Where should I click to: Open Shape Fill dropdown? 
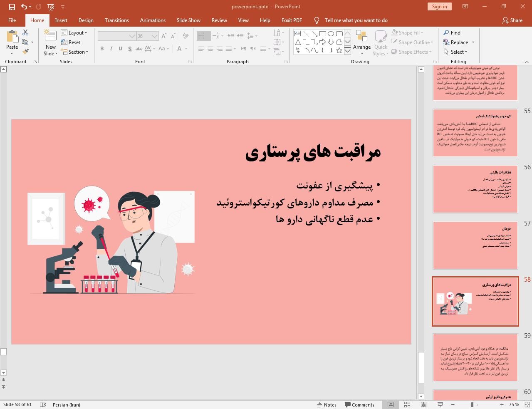[x=407, y=33]
